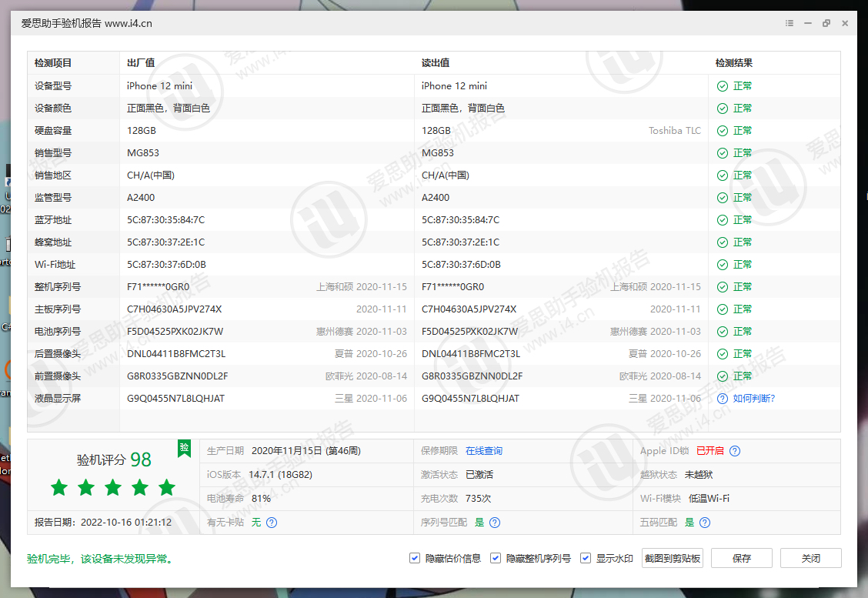The image size is (868, 598).
Task: Uncheck 隐藏估价信息
Action: (x=415, y=558)
